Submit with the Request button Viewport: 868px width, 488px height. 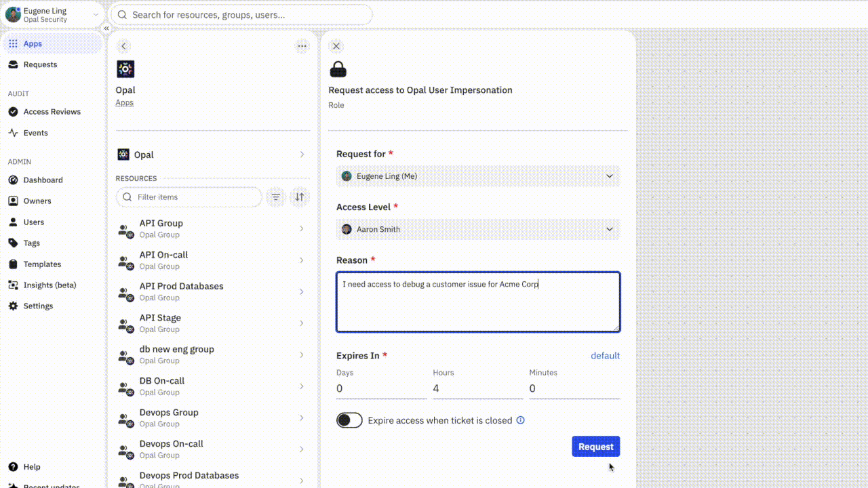[595, 447]
